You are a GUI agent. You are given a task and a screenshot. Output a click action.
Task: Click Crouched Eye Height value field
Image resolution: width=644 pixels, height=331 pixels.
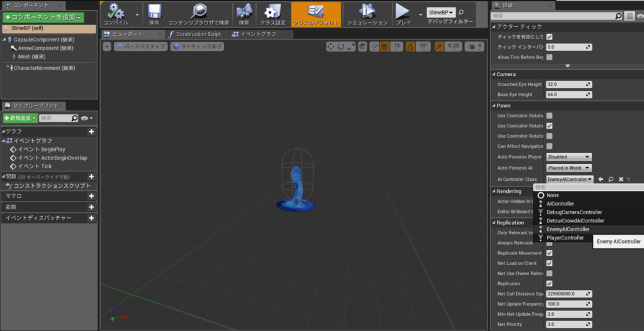pos(569,84)
